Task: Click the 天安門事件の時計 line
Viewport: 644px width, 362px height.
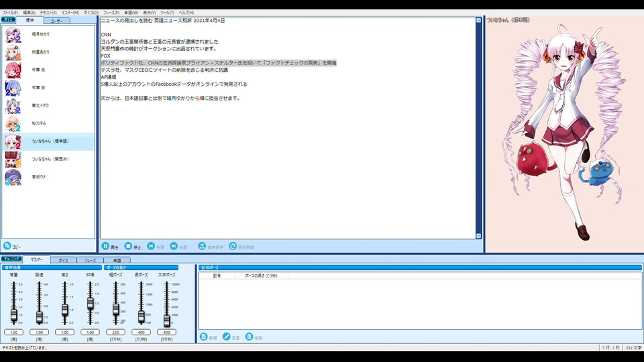Action: [158, 48]
